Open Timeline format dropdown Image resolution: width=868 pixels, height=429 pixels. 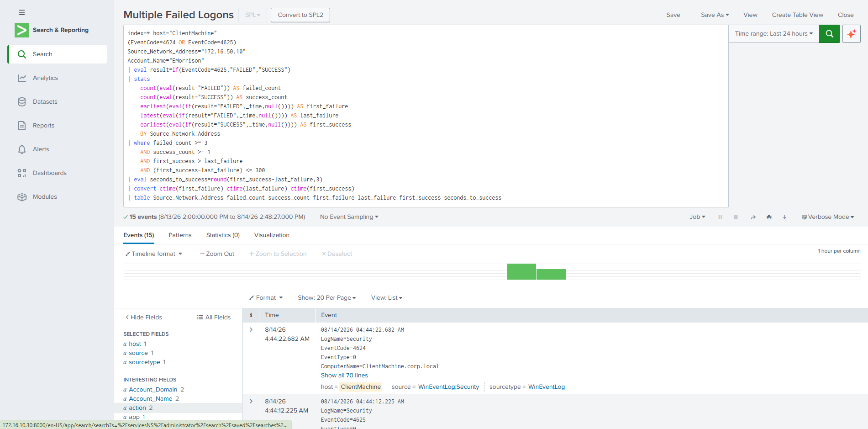(154, 254)
